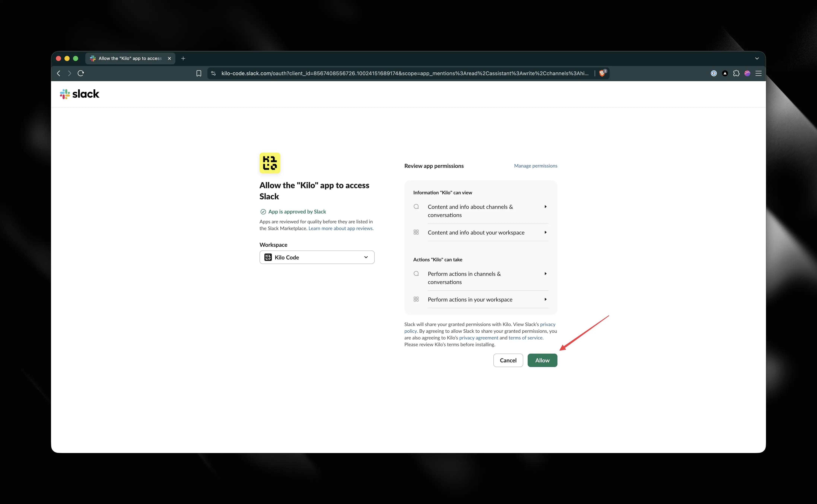Open Kilo's terms of service link

[526, 338]
